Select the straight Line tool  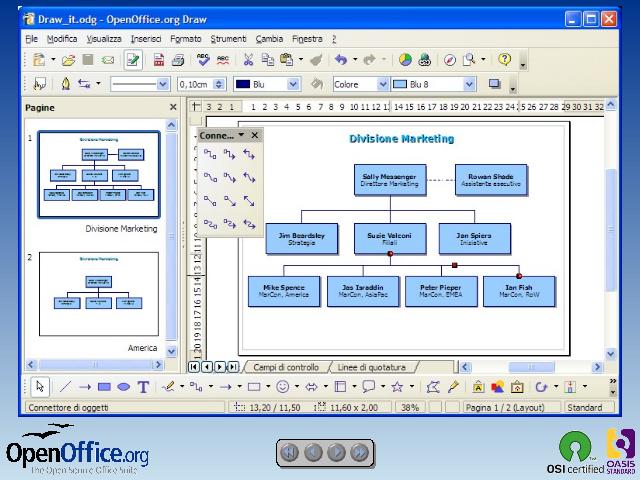tap(65, 386)
